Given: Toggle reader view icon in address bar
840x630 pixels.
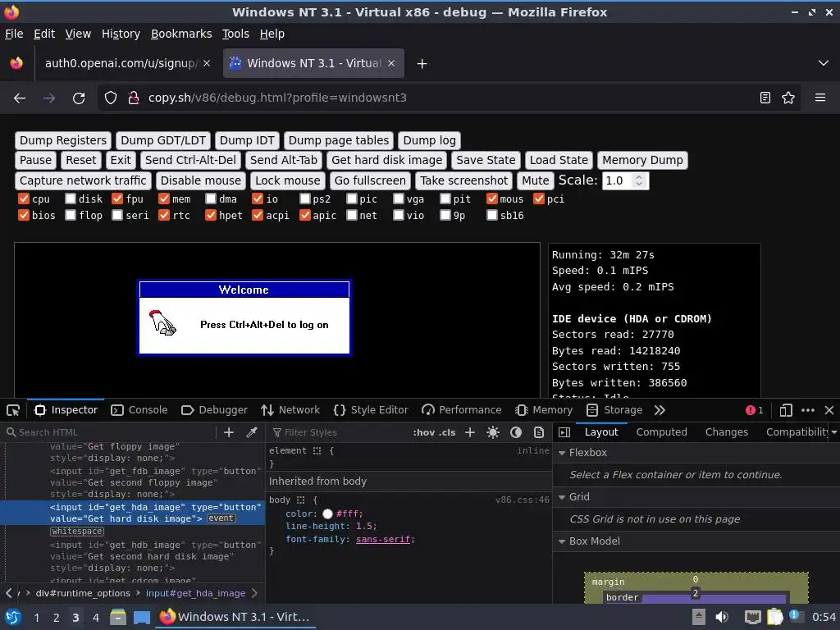Looking at the screenshot, I should click(765, 98).
